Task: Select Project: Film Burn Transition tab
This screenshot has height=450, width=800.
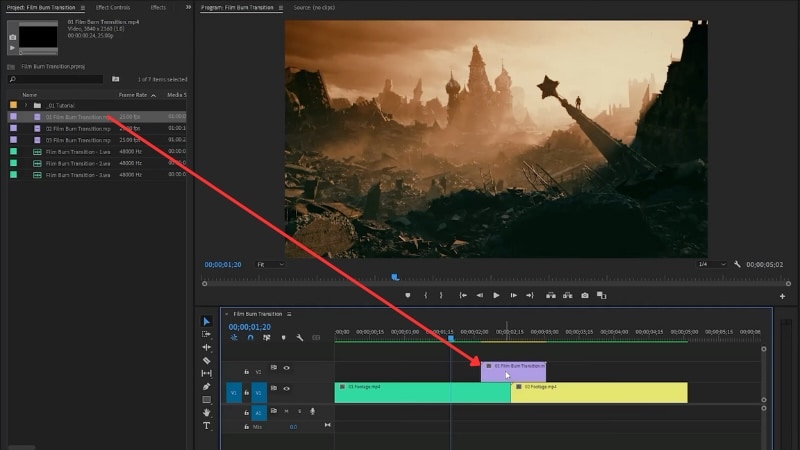Action: pos(41,8)
